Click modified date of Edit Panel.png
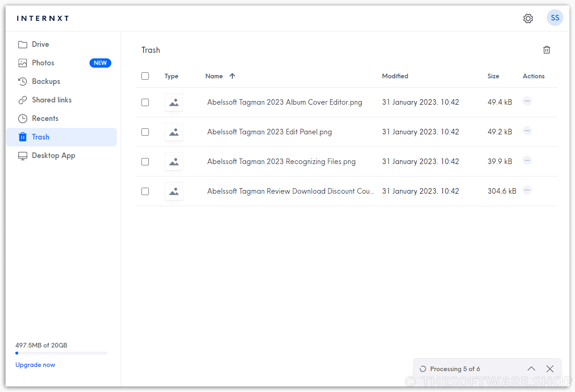Image resolution: width=575 pixels, height=392 pixels. point(421,132)
